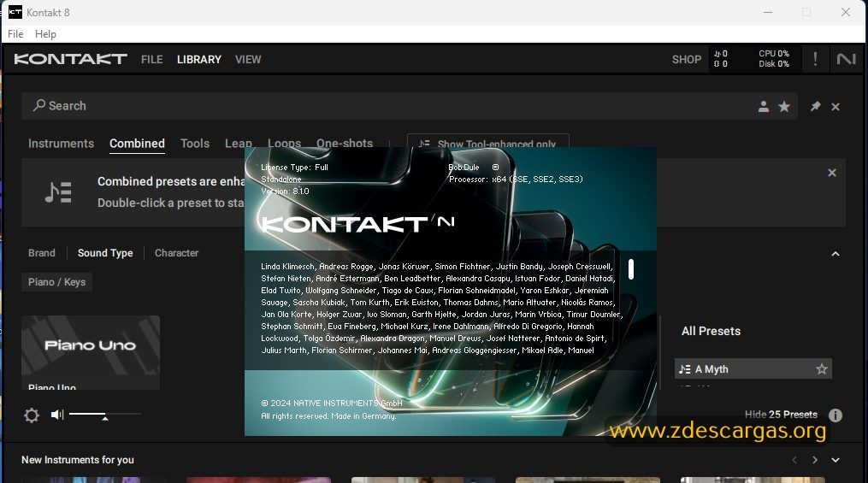Click Hide 25 Presets
Image resolution: width=868 pixels, height=483 pixels.
781,415
